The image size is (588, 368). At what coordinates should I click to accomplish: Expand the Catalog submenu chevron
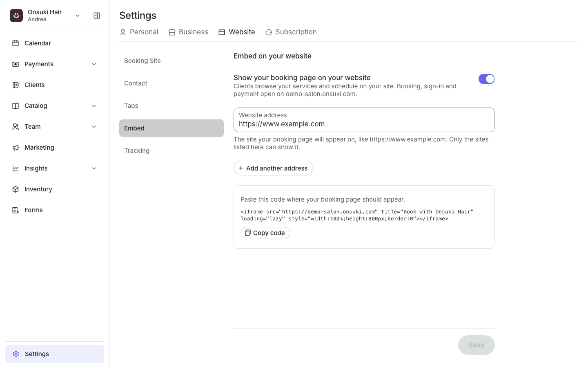coord(94,106)
